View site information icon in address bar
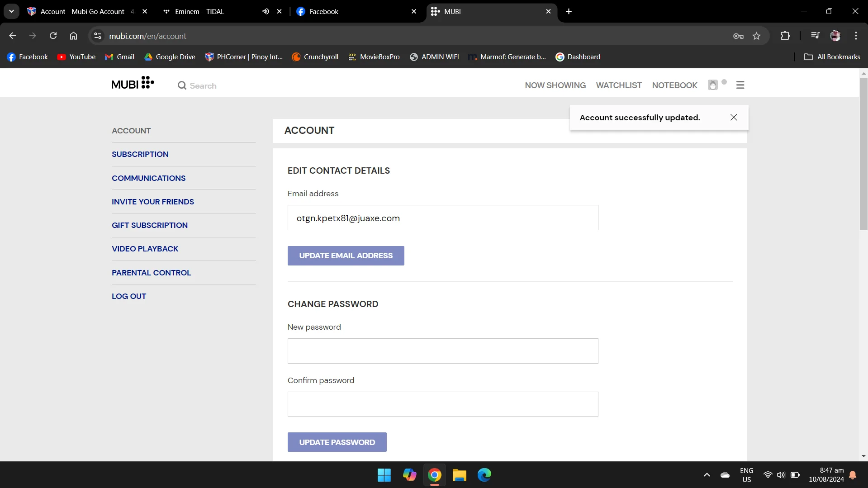Screen dimensions: 868x488 pos(97,36)
